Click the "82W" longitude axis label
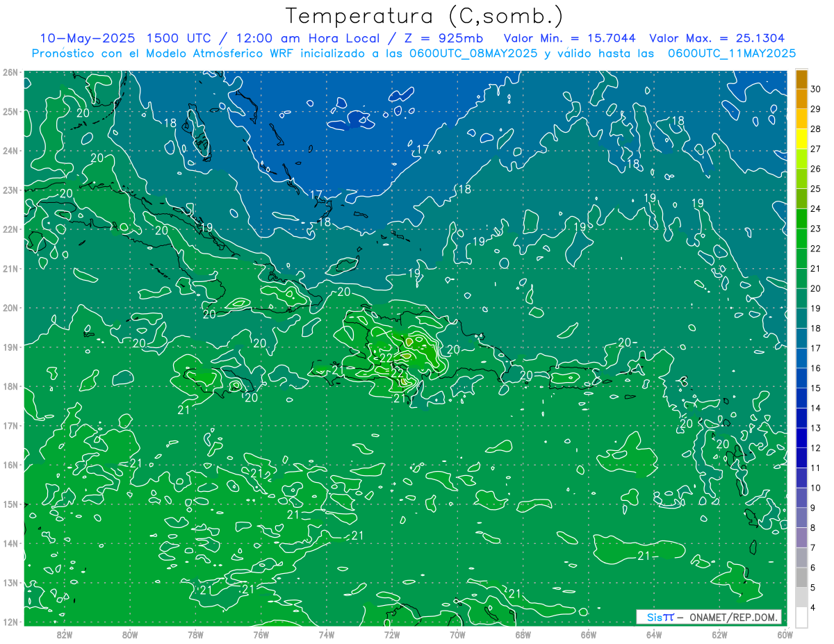This screenshot has width=834, height=644. [x=64, y=634]
